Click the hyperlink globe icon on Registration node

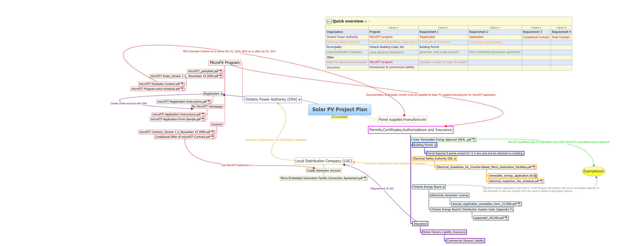click(221, 94)
